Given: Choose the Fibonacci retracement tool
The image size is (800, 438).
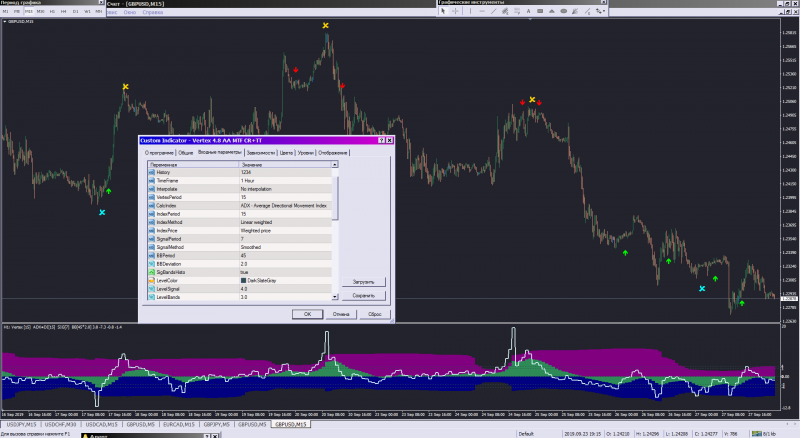Looking at the screenshot, I should point(517,11).
